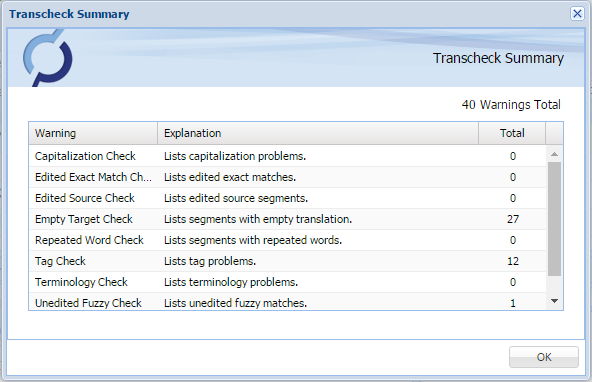Sort by the Explanation column header
592x382 pixels.
pyautogui.click(x=318, y=133)
